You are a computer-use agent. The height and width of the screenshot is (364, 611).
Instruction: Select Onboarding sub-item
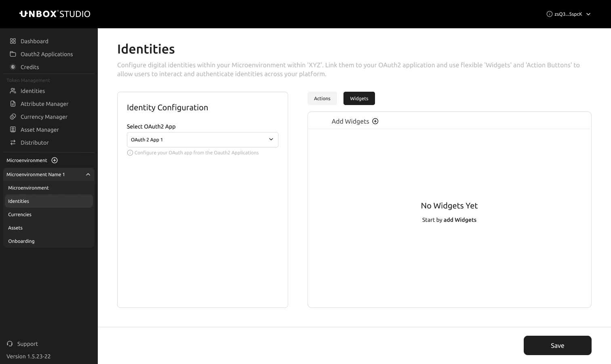coord(49,241)
